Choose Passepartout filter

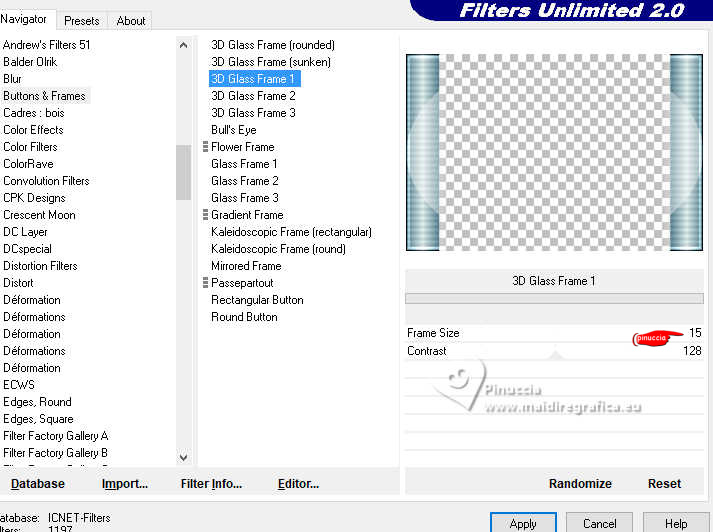(x=242, y=283)
